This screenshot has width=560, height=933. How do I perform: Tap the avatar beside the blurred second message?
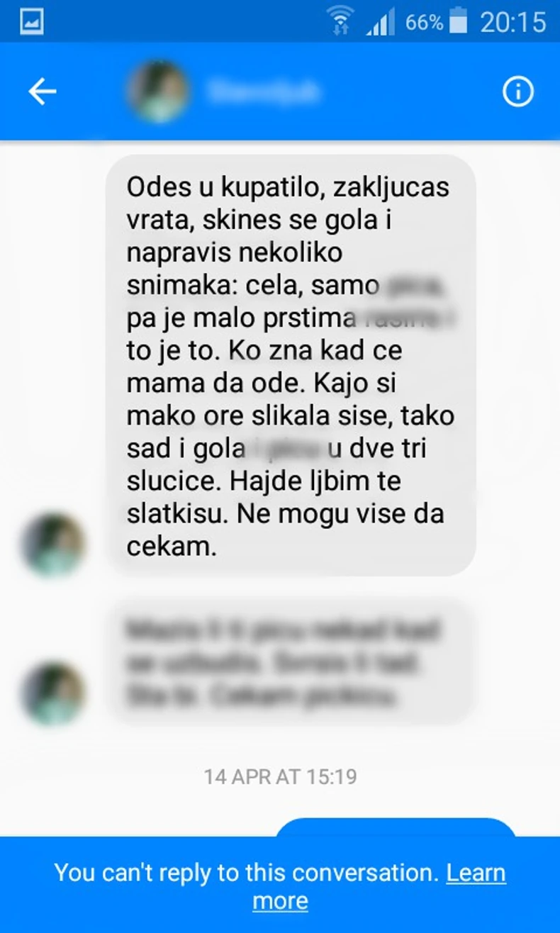(x=53, y=694)
